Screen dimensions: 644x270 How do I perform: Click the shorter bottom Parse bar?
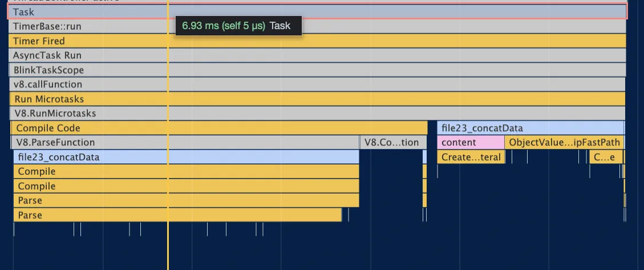point(177,215)
